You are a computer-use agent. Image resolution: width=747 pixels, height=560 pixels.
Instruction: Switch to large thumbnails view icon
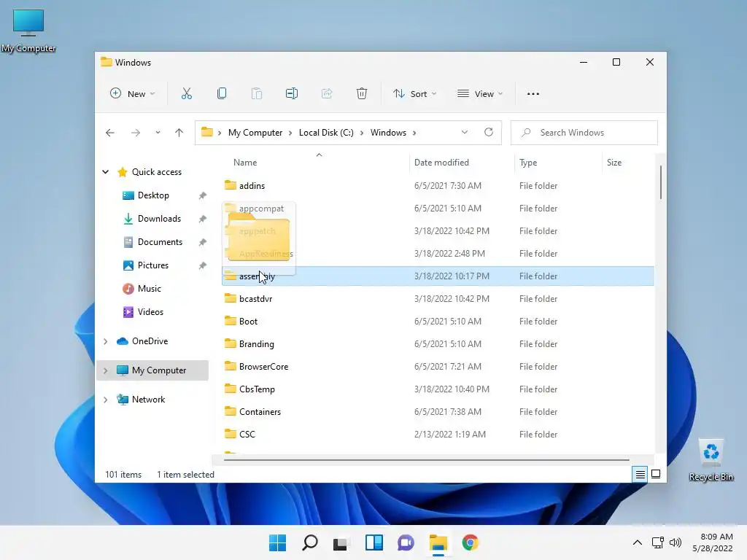(656, 474)
